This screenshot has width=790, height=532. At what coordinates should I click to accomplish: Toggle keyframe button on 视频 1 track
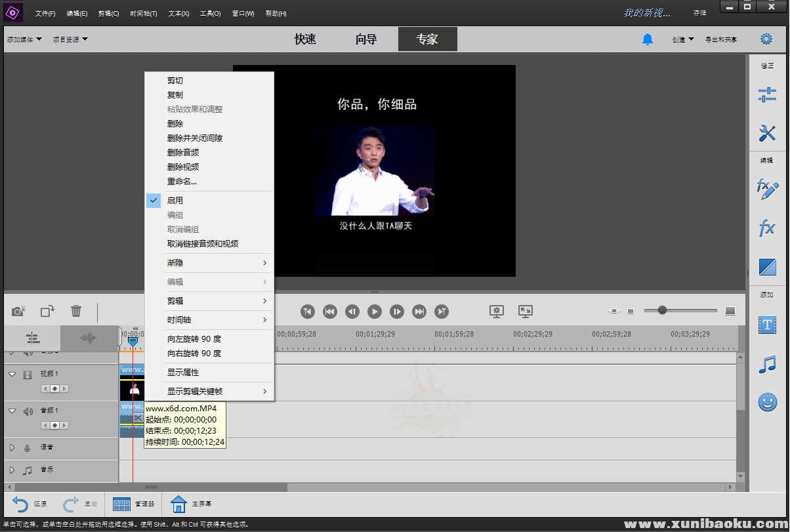[x=55, y=389]
